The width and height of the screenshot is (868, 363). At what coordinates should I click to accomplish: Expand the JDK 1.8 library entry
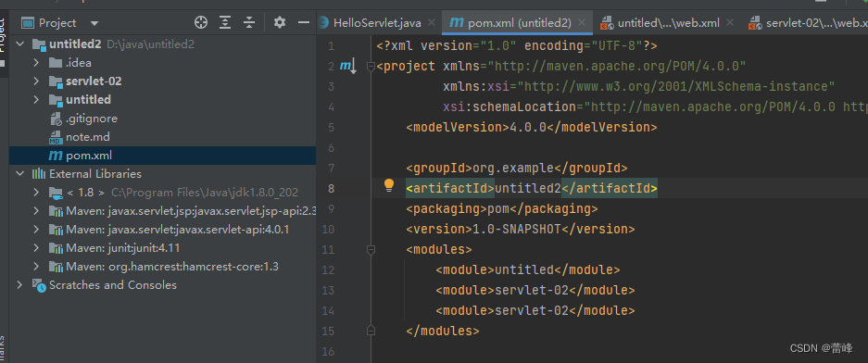point(36,193)
